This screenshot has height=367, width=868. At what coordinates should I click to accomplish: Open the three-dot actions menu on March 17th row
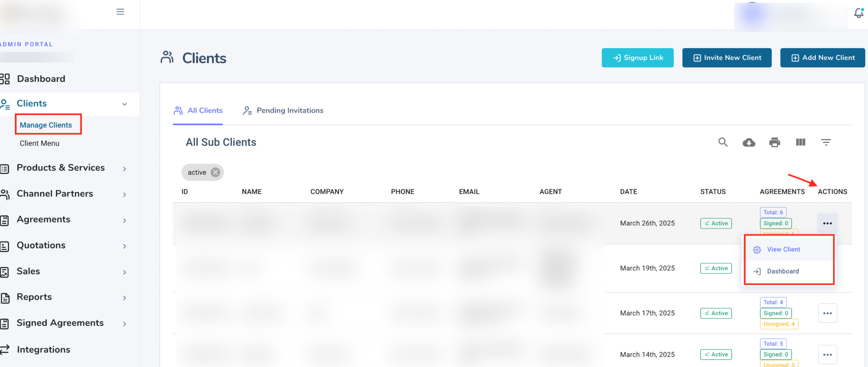pos(828,313)
